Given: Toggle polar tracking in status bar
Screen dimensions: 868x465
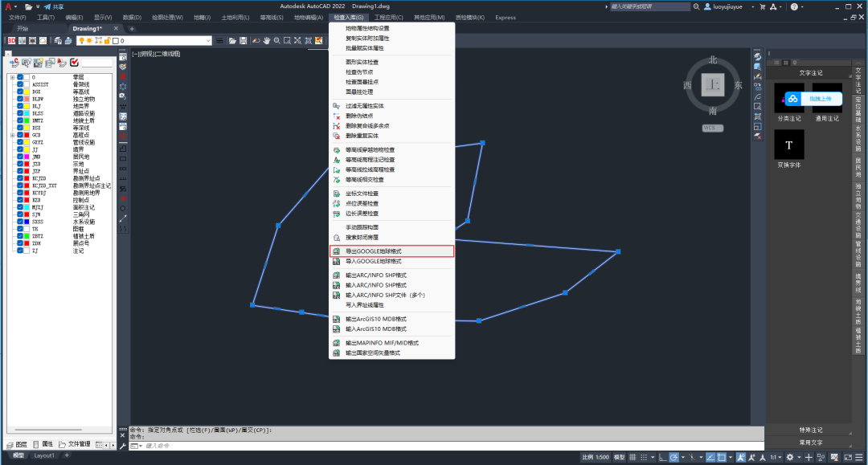Looking at the screenshot, I should pyautogui.click(x=674, y=457).
